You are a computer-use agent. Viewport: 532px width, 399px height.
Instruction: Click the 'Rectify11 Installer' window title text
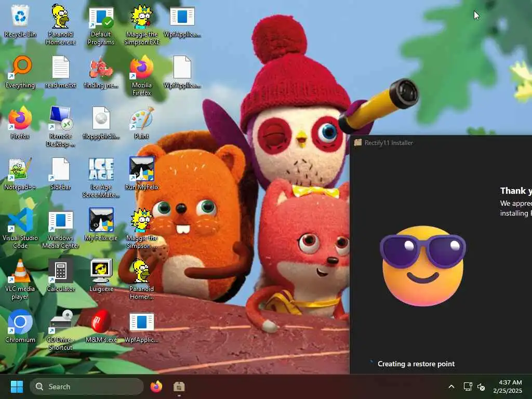click(389, 143)
